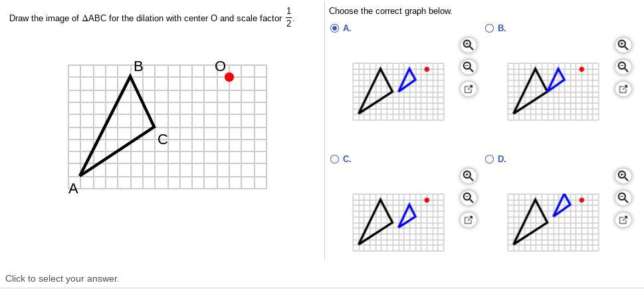Open answer graph D in pop-out window
Image resolution: width=644 pixels, height=291 pixels.
pyautogui.click(x=623, y=220)
